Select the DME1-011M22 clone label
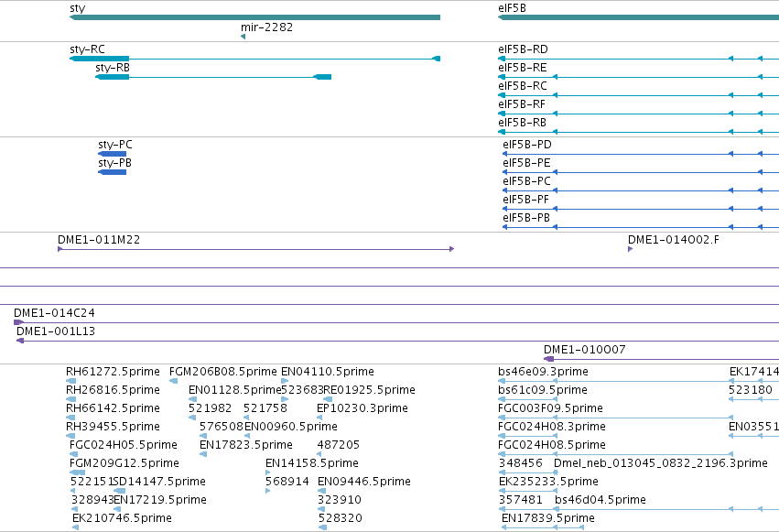 tap(99, 240)
